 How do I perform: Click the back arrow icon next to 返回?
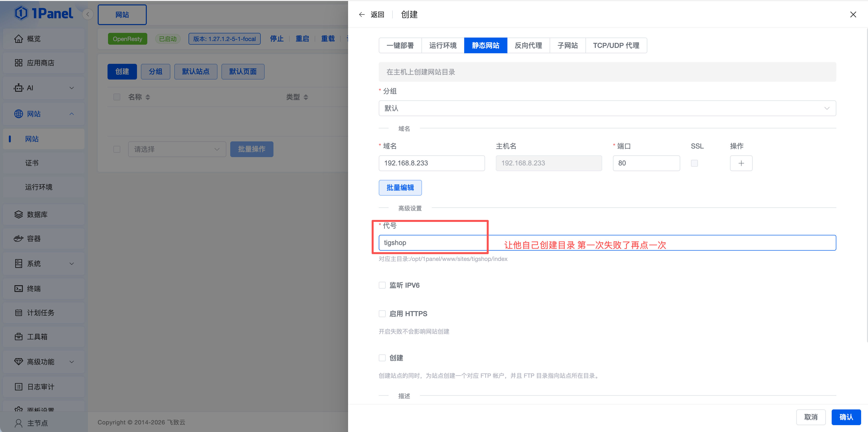(362, 14)
